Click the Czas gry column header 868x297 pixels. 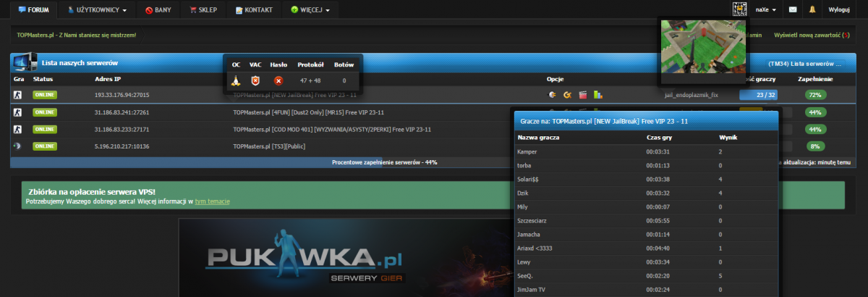[x=659, y=136]
